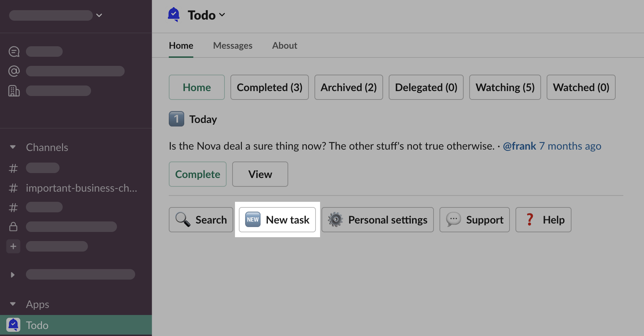Click the hash icon beside important-business channel
Screen dimensions: 644x336
click(x=13, y=188)
